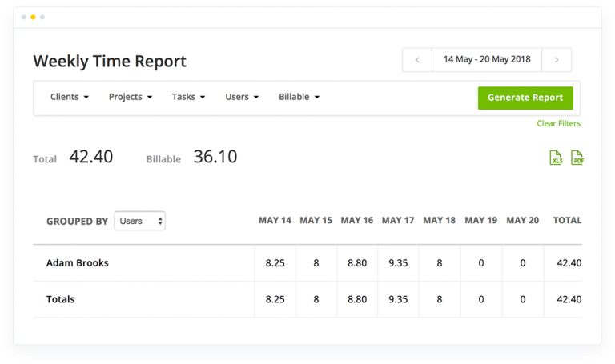The width and height of the screenshot is (615, 364).
Task: Open the Billable filter dropdown
Action: 299,97
